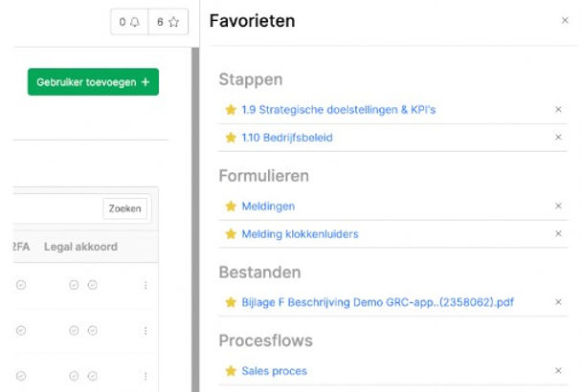Remove Meldingen favorite with X
581x392 pixels.
coord(558,206)
